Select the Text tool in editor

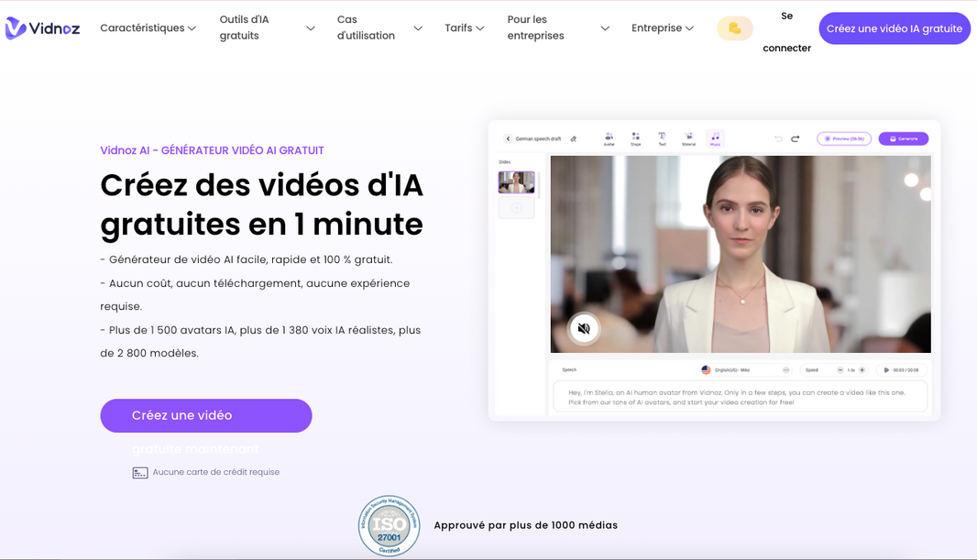coord(662,139)
